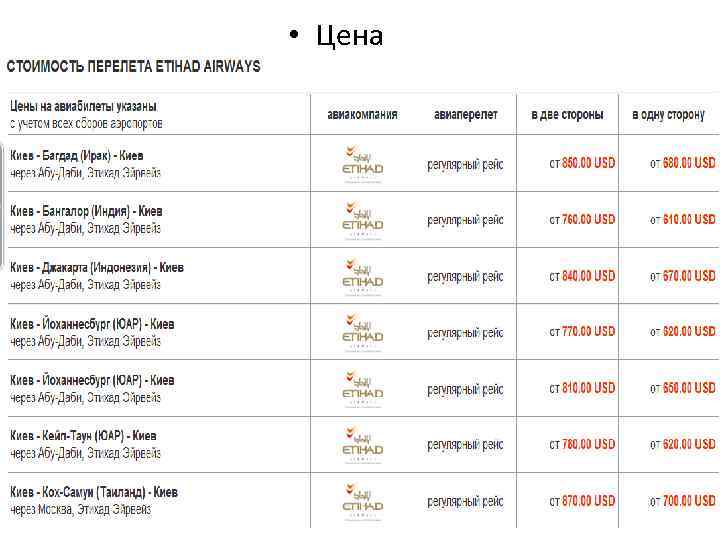Open the Киев - Багдад (Ирак) - Киев route
Image resolution: width=720 pixels, height=540 pixels.
[77, 156]
